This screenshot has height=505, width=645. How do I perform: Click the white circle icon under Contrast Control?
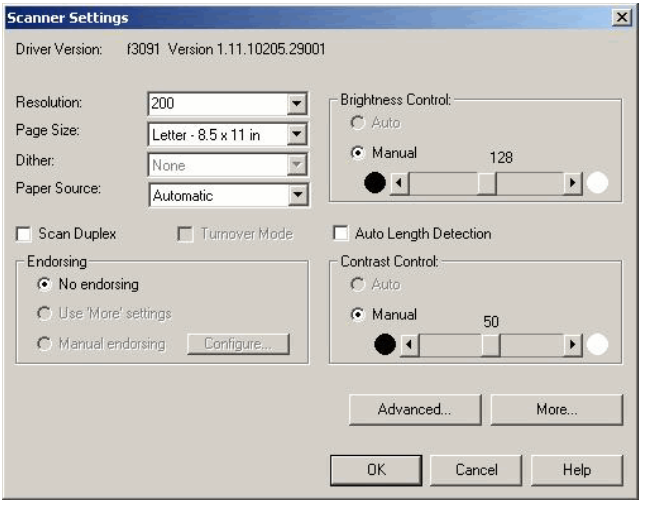597,345
